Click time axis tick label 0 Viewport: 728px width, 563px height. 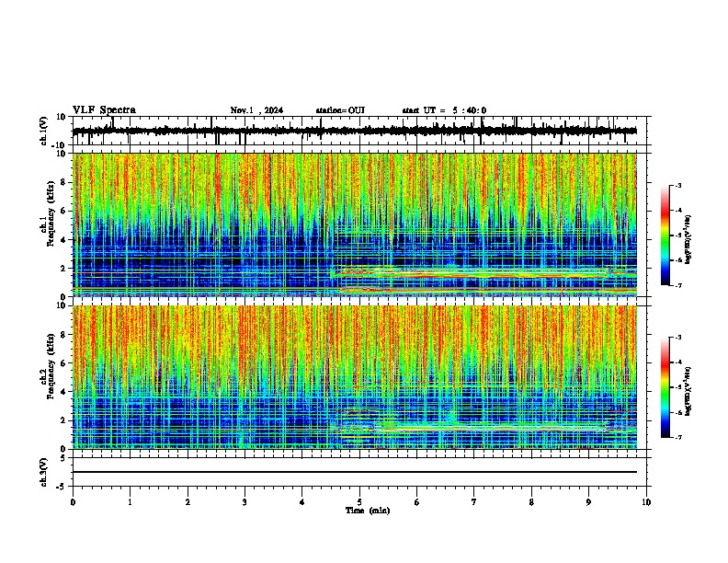tap(73, 502)
